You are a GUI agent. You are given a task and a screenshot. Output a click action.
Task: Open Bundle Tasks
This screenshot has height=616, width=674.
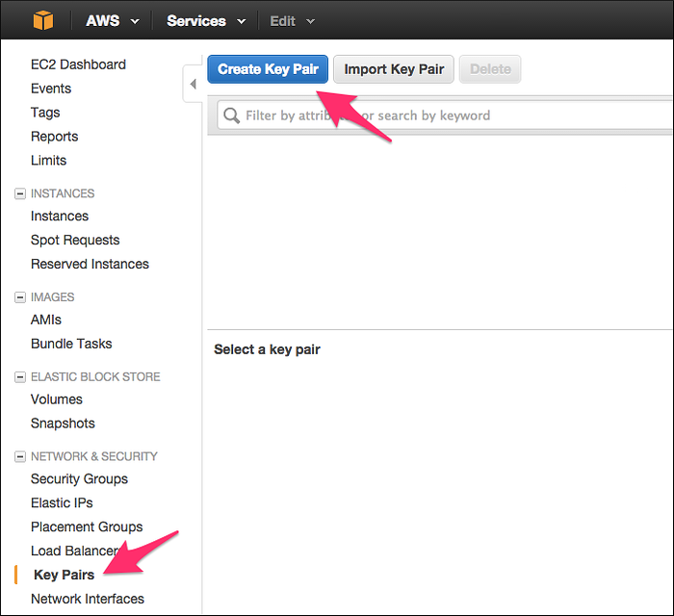click(x=71, y=344)
